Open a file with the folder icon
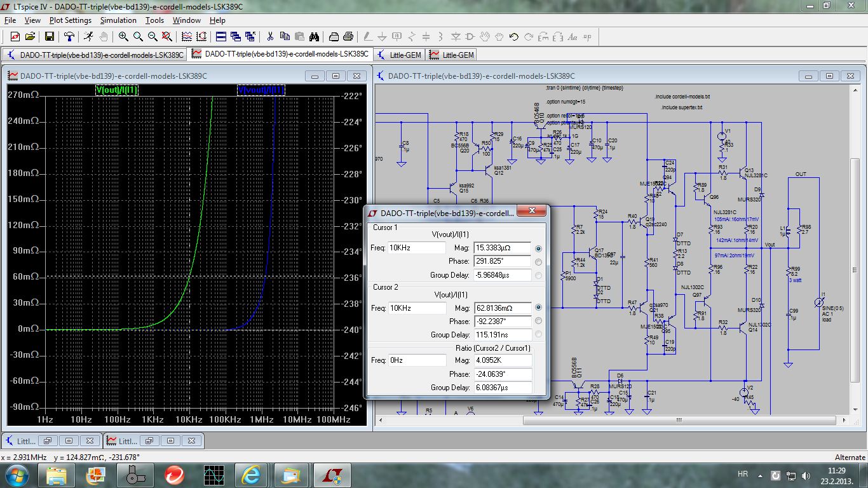Image resolution: width=868 pixels, height=488 pixels. pos(30,36)
